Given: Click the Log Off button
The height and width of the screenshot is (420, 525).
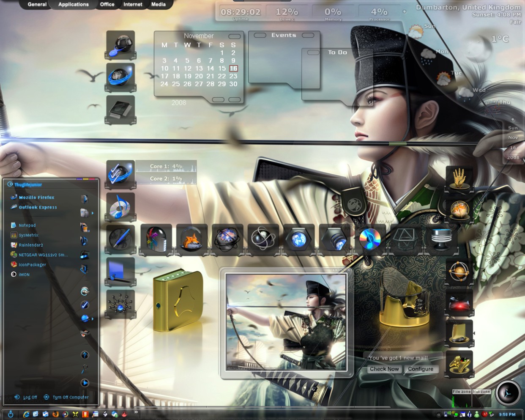Looking at the screenshot, I should pyautogui.click(x=26, y=397).
